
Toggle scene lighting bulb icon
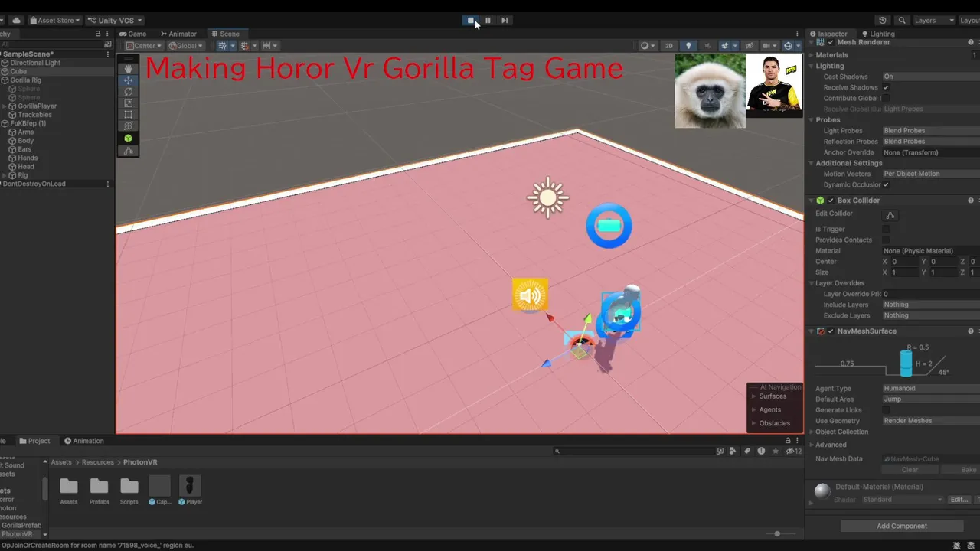pos(688,46)
